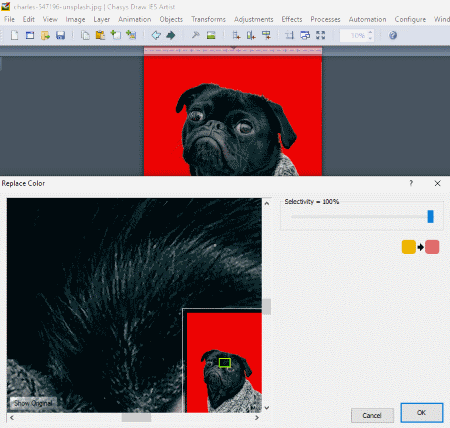Click the dialog help question mark
Viewport: 450px width, 428px height.
411,183
